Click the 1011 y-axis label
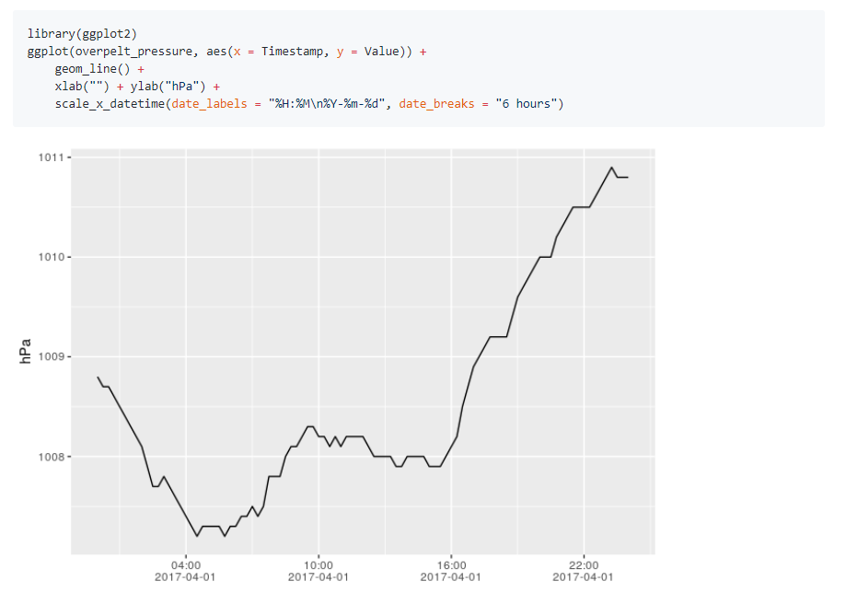The image size is (846, 616). 51,157
